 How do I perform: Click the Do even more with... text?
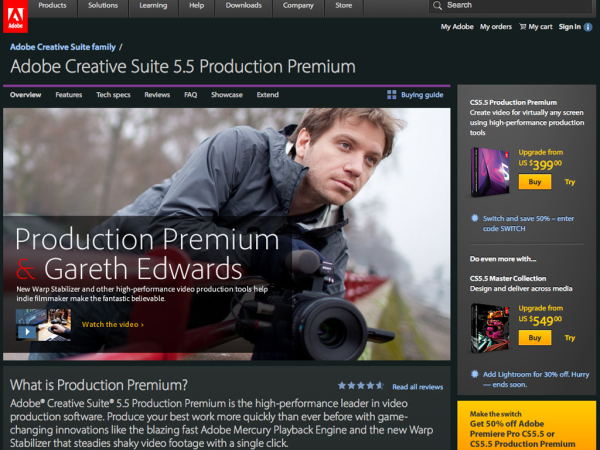click(503, 259)
